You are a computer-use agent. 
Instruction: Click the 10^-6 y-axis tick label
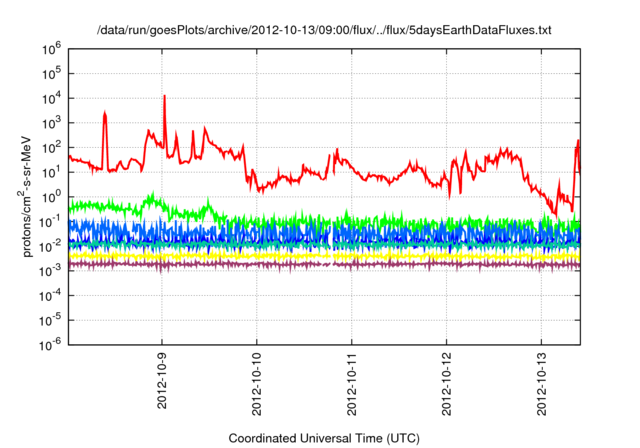(x=50, y=345)
